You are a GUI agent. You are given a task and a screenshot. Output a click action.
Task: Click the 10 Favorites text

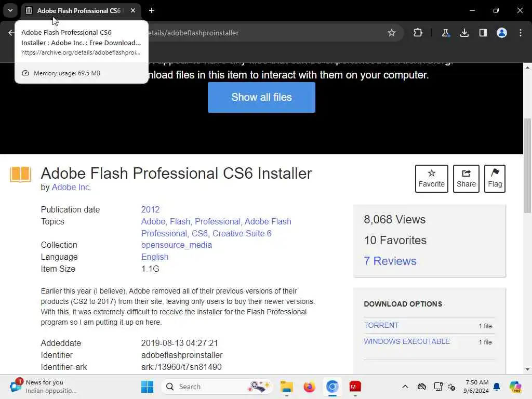click(395, 240)
